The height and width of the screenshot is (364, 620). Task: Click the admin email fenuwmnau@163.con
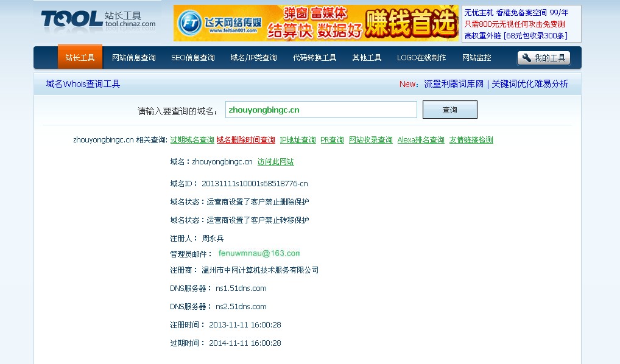click(259, 253)
